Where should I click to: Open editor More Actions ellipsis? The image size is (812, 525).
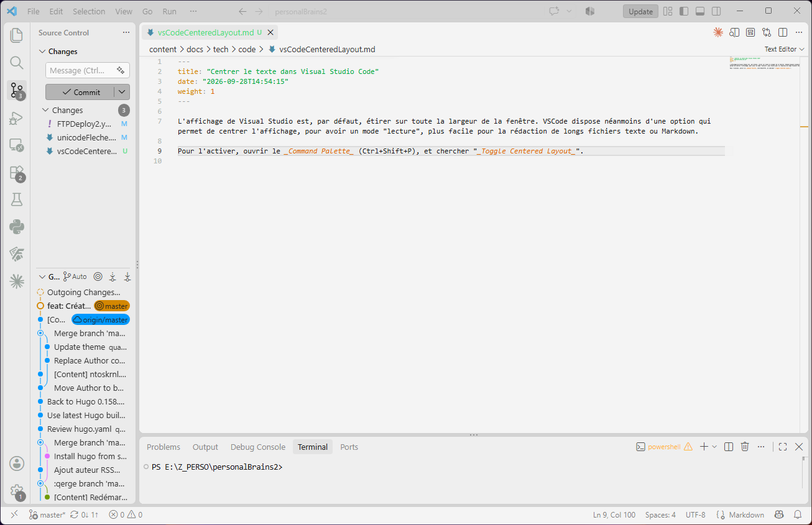click(799, 32)
